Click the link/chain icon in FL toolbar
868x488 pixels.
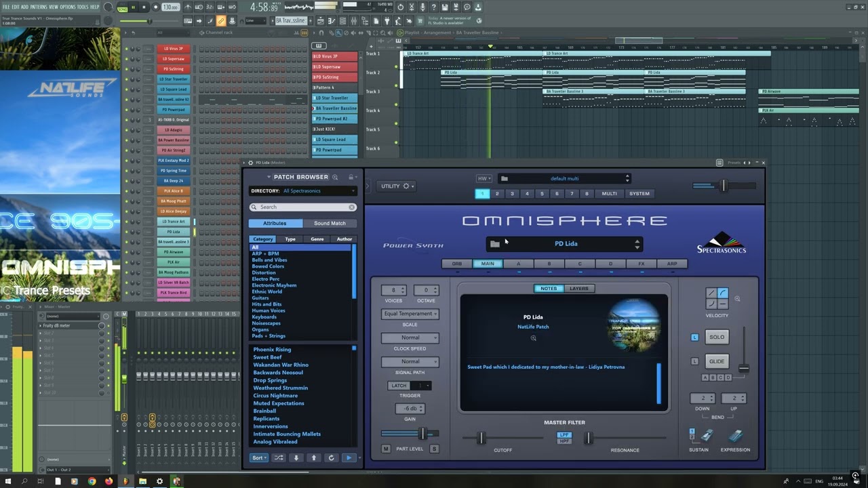221,21
